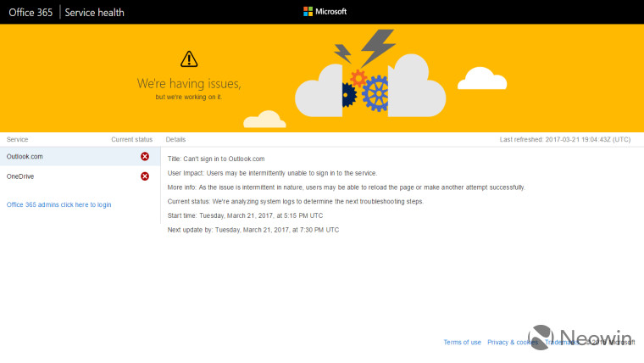Open the Privacy & cookies link
This screenshot has height=363, width=644.
point(513,342)
